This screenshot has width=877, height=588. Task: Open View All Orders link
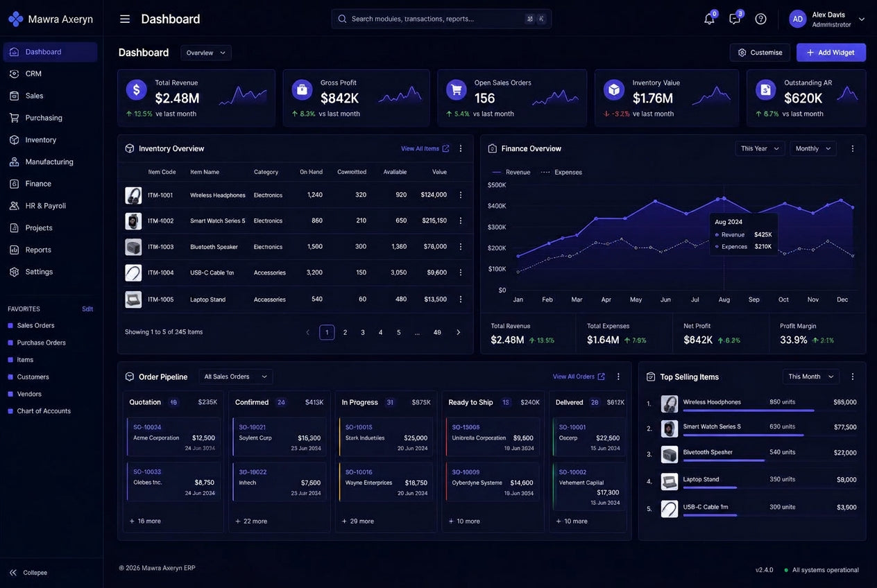579,377
